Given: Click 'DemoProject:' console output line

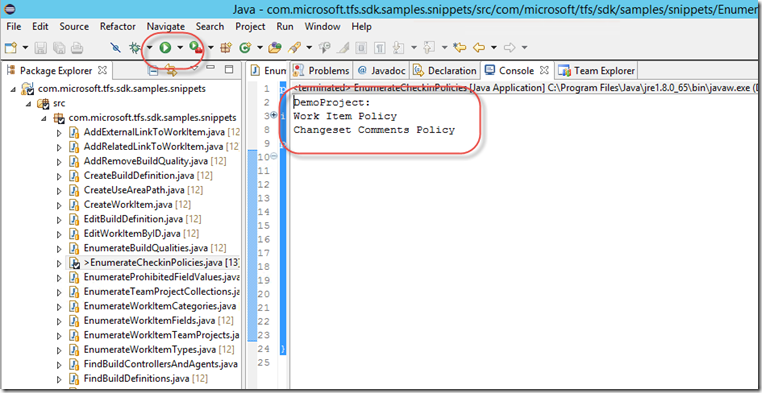Looking at the screenshot, I should pyautogui.click(x=332, y=103).
